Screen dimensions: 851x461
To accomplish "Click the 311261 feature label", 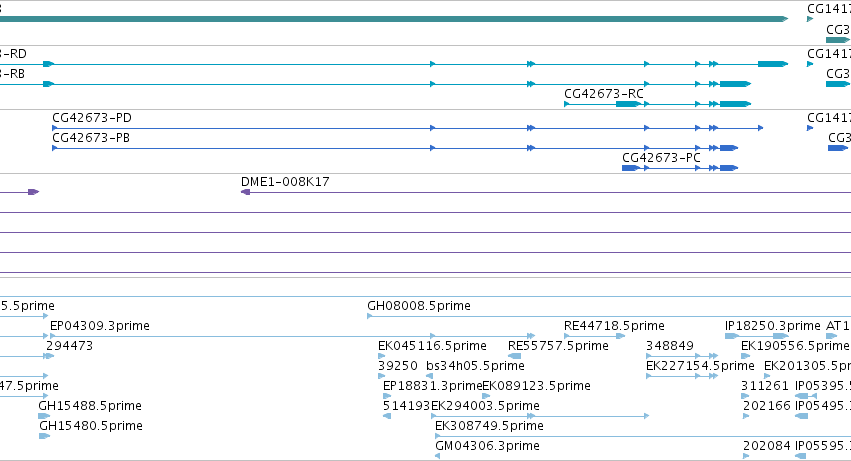I will pos(765,386).
